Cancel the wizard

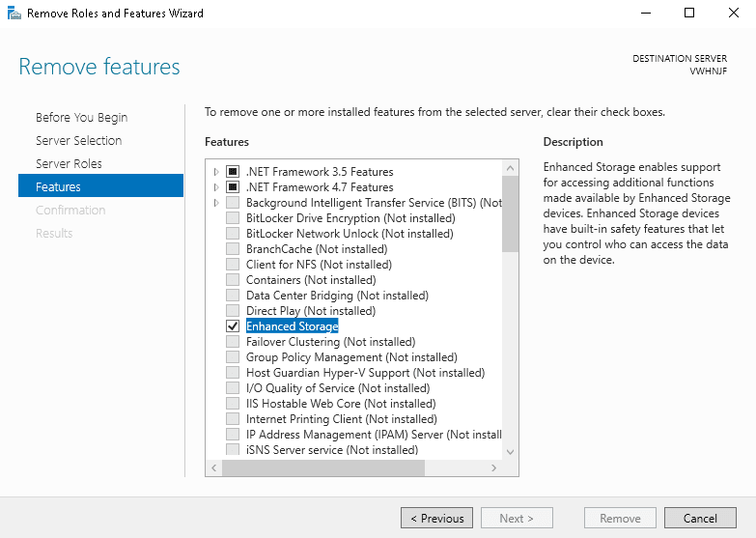[x=700, y=518]
